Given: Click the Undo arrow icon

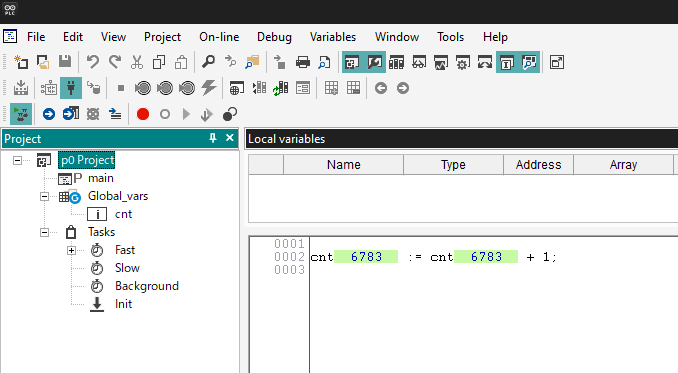Looking at the screenshot, I should click(x=93, y=62).
